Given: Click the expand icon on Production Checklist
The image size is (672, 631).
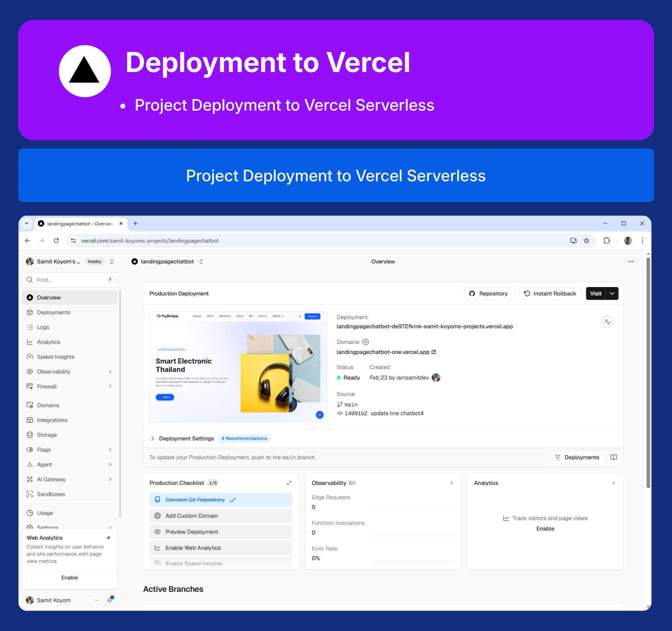Looking at the screenshot, I should (x=289, y=483).
